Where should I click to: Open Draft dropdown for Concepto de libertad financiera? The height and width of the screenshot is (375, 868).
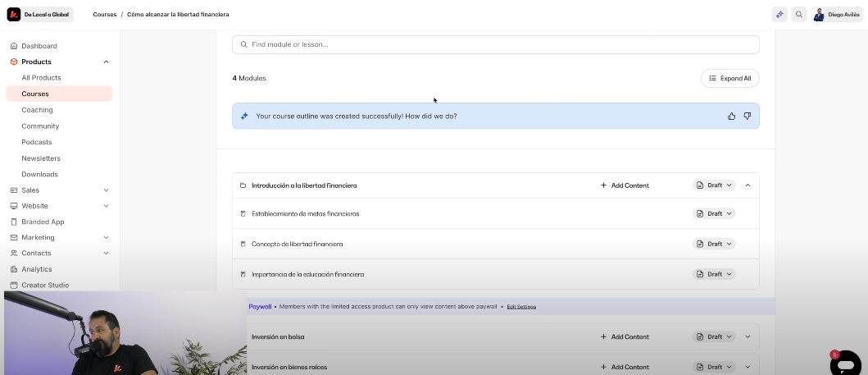point(714,244)
